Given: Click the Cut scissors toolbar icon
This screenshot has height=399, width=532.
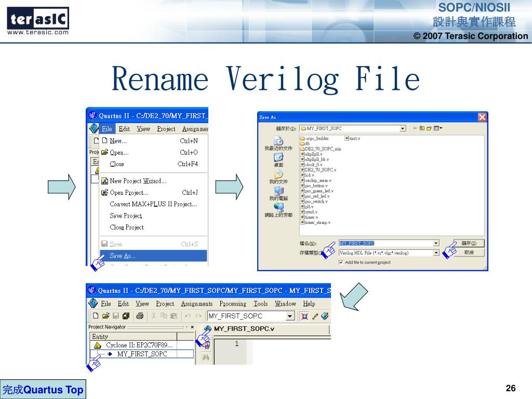Looking at the screenshot, I should [x=154, y=316].
